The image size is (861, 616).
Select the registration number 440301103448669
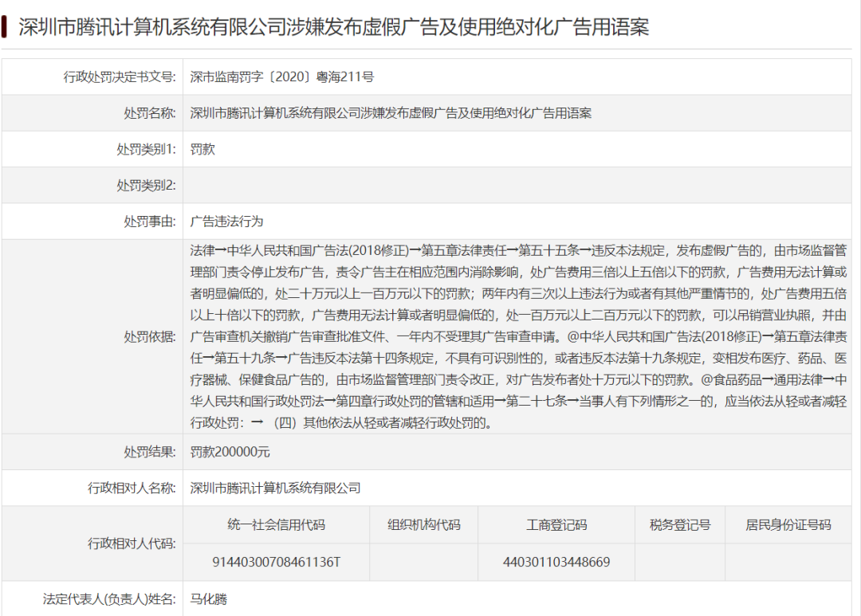coord(556,562)
